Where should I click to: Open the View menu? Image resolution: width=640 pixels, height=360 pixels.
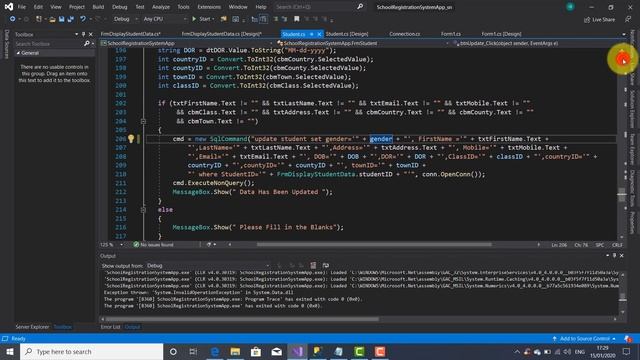(x=56, y=7)
